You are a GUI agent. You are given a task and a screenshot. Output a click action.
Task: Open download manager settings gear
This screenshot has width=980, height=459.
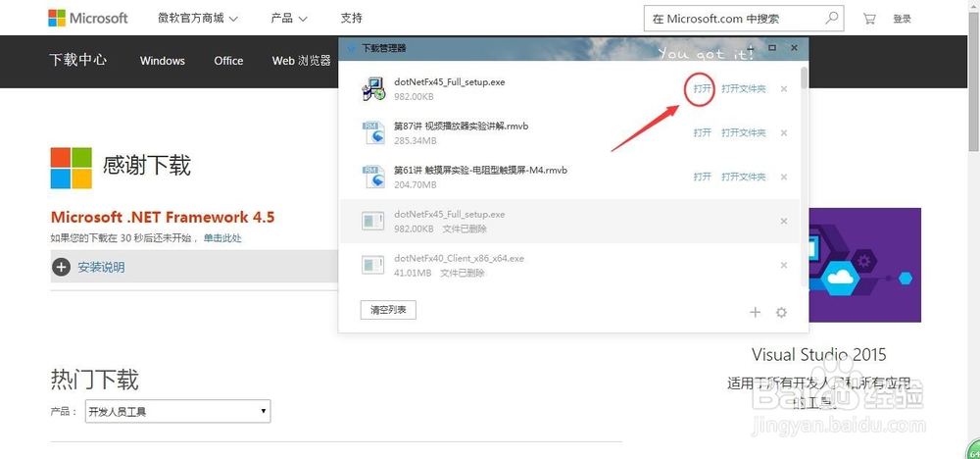point(781,312)
